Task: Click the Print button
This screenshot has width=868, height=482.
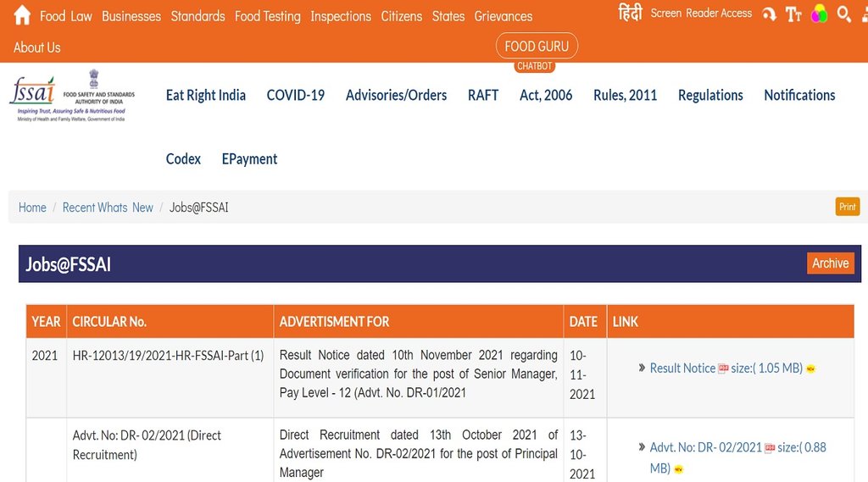Action: [x=847, y=207]
